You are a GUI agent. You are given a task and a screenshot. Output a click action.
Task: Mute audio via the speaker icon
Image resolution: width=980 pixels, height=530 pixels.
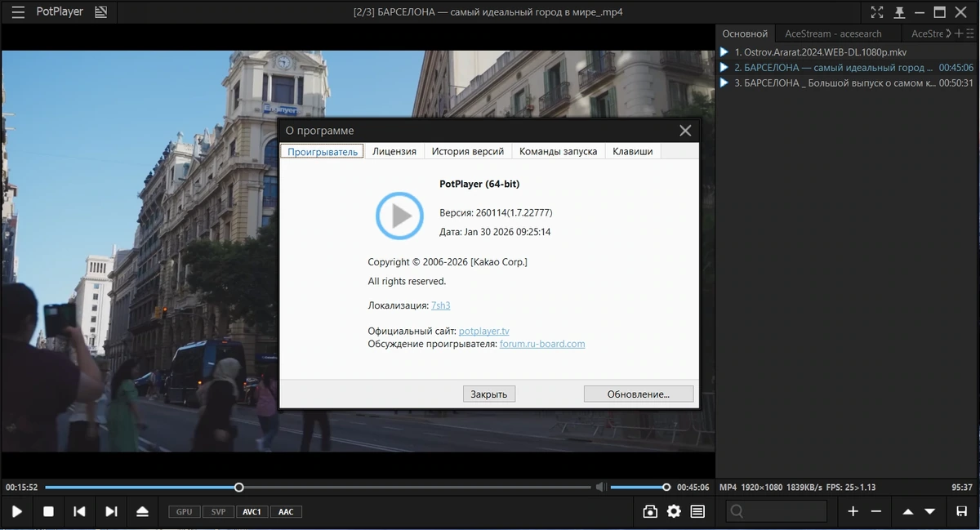(601, 487)
